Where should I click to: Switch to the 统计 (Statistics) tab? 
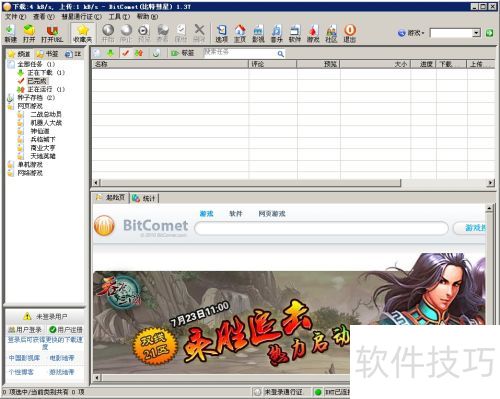144,198
